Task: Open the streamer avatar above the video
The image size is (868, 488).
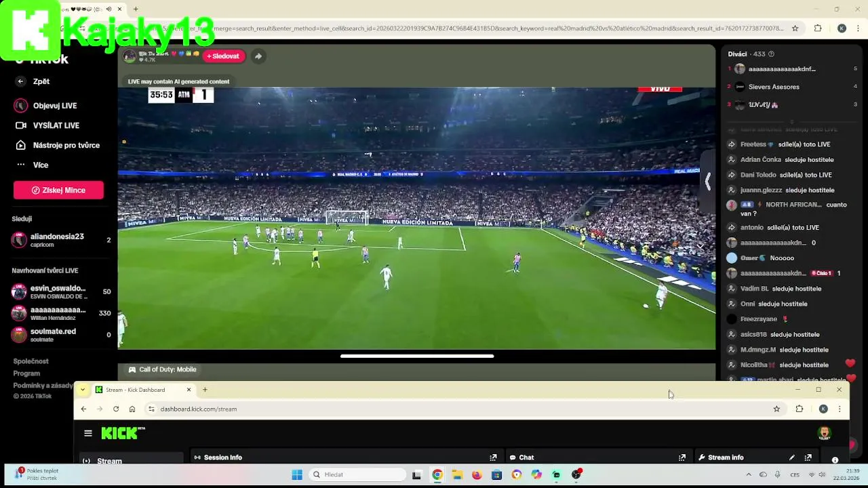Action: coord(129,56)
